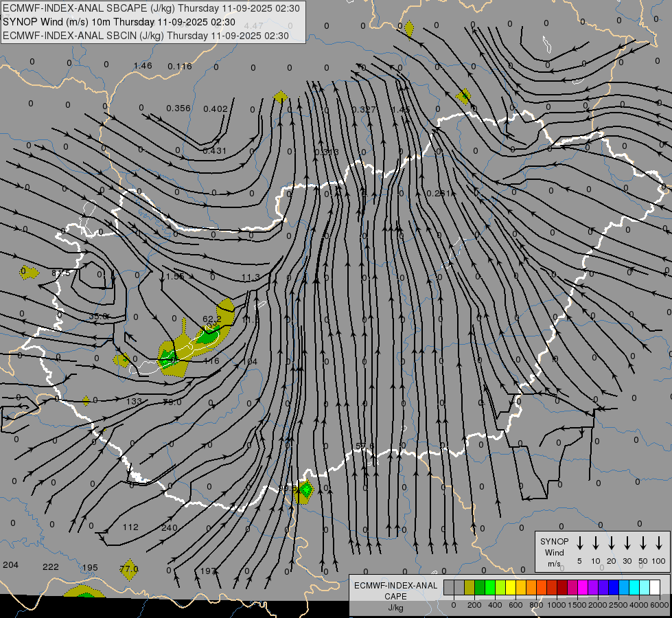Click the 10 m/s wind arrow in legend
This screenshot has height=618, width=672.
point(596,543)
